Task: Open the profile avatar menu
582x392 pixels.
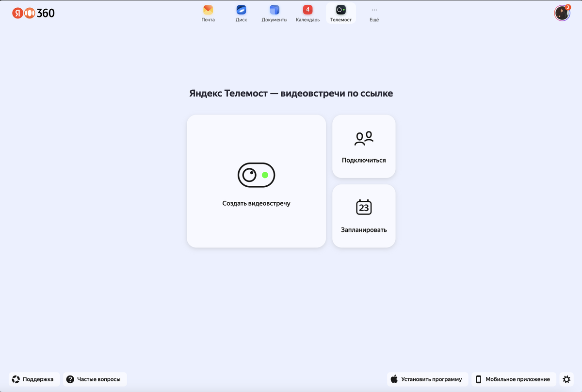Action: coord(562,13)
